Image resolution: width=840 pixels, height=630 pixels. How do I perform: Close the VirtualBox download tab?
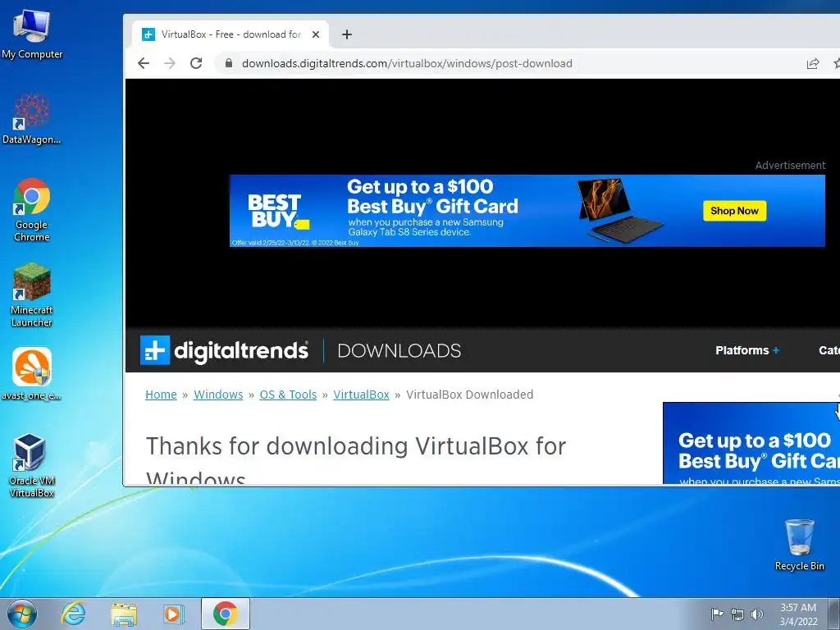316,34
